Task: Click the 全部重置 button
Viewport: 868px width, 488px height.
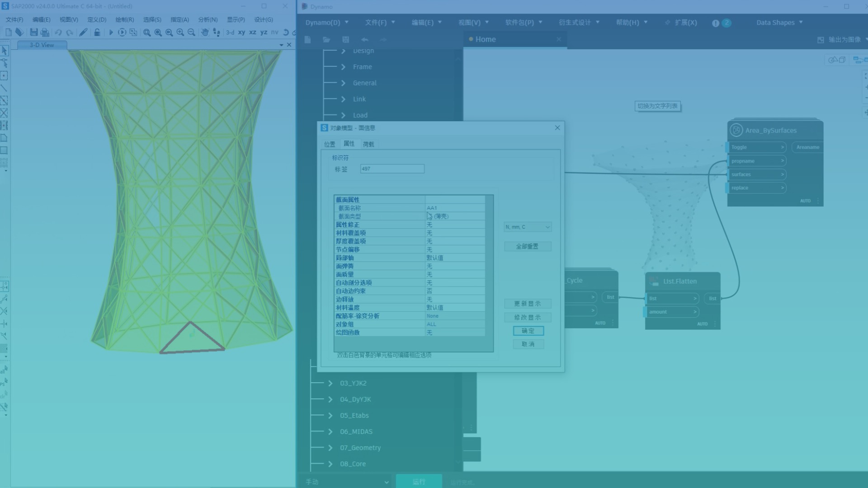Action: coord(527,246)
